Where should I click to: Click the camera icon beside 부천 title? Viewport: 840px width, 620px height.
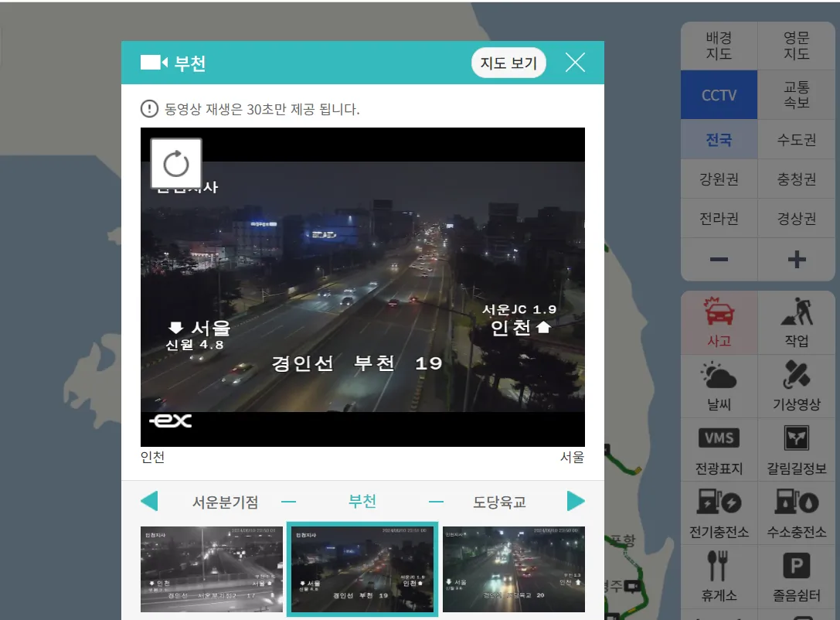(x=154, y=63)
